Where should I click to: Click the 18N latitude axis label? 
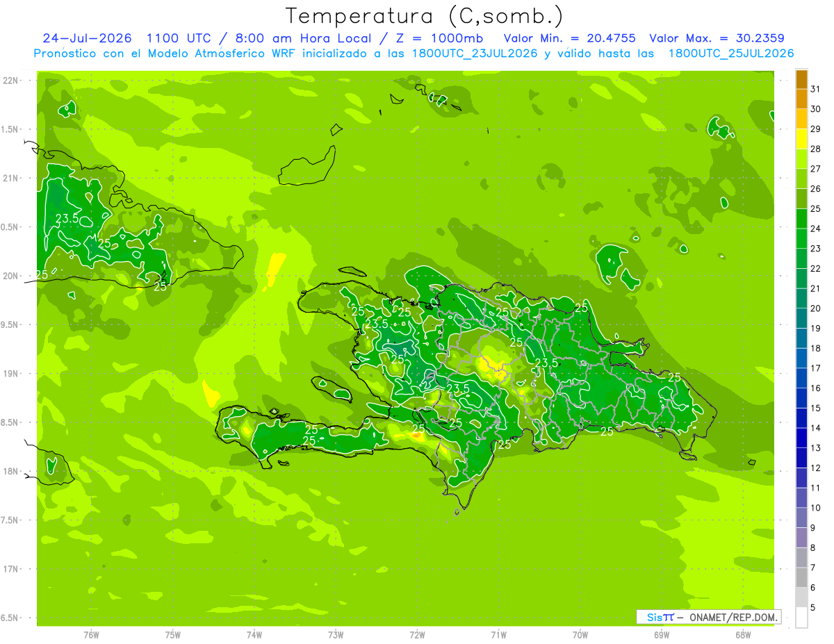pos(10,471)
